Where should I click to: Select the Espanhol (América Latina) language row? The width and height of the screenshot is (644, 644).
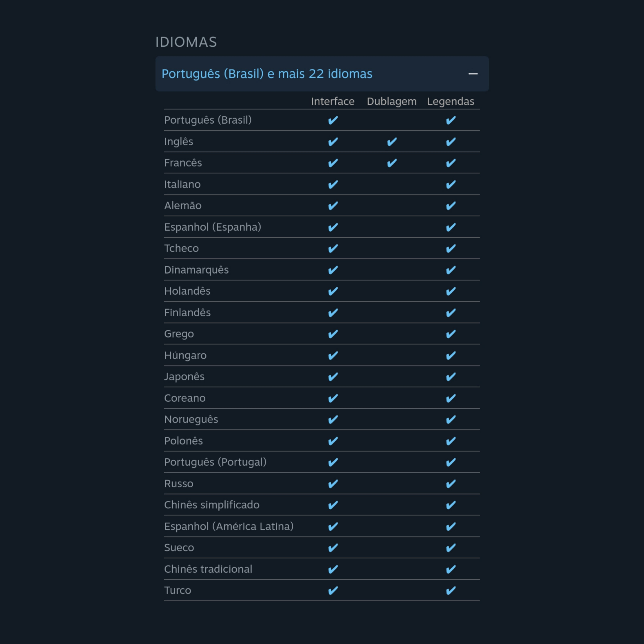pos(229,526)
